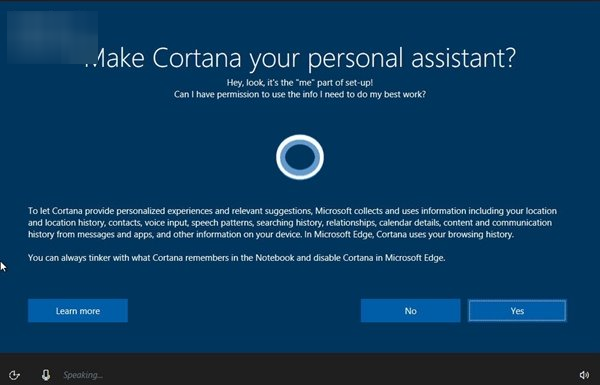Viewport: 600px width, 385px height.
Task: Decline Cortana with the No button
Action: coord(410,311)
